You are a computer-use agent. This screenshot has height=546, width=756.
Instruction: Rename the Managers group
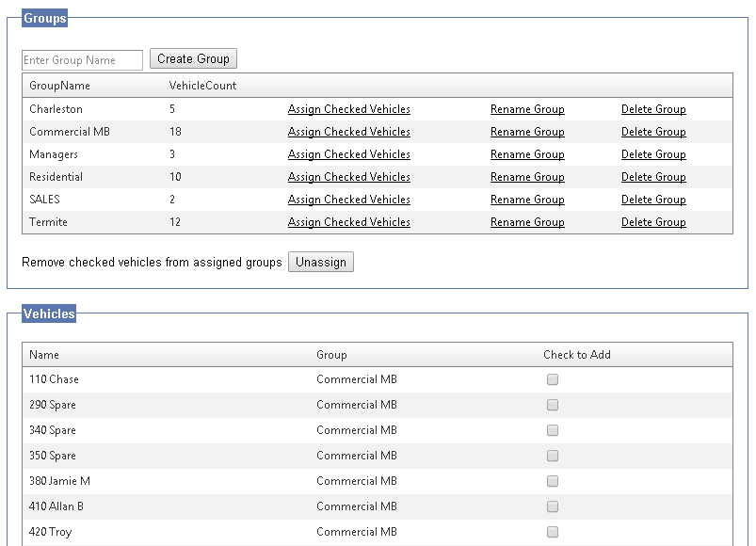[527, 154]
